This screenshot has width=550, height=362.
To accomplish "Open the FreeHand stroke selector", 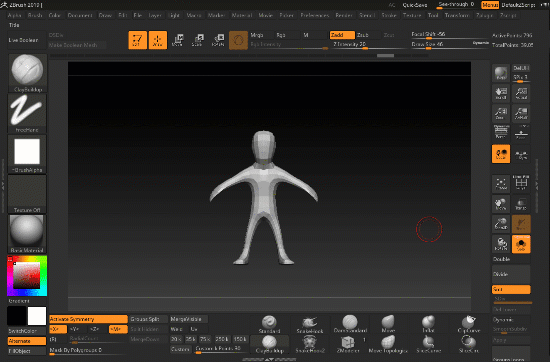I will pos(27,113).
